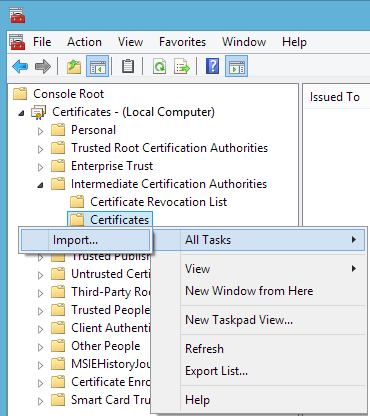Screen dimensions: 370x416
Task: Click the Export List toolbar icon
Action: 182,66
